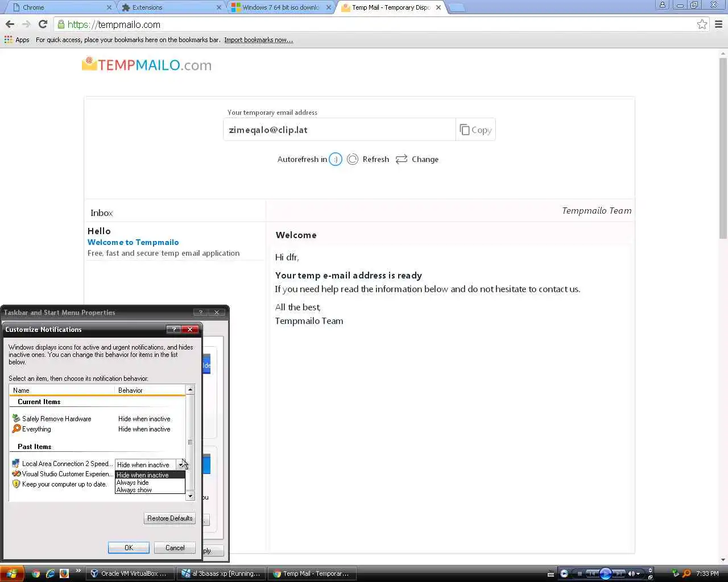The width and height of the screenshot is (728, 582).
Task: Copy the temporary email address
Action: coord(475,130)
